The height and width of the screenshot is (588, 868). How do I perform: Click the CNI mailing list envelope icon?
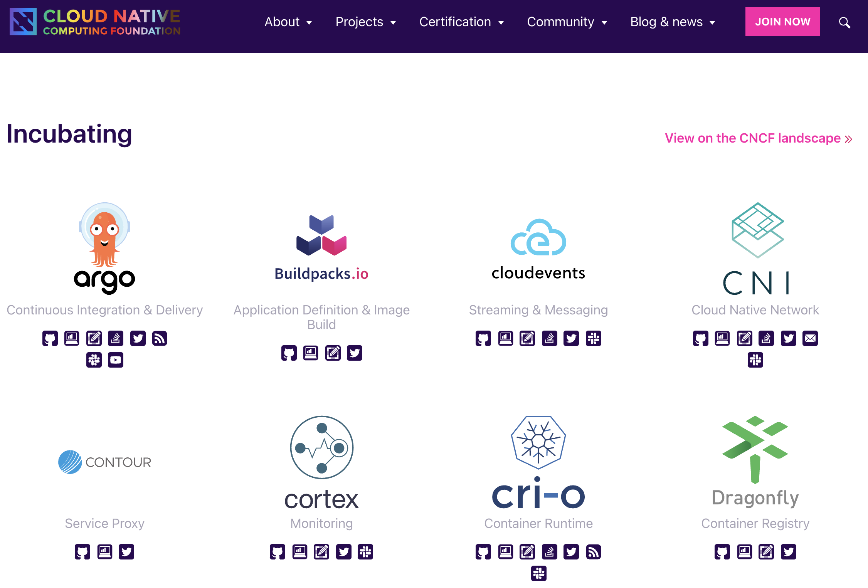click(810, 338)
